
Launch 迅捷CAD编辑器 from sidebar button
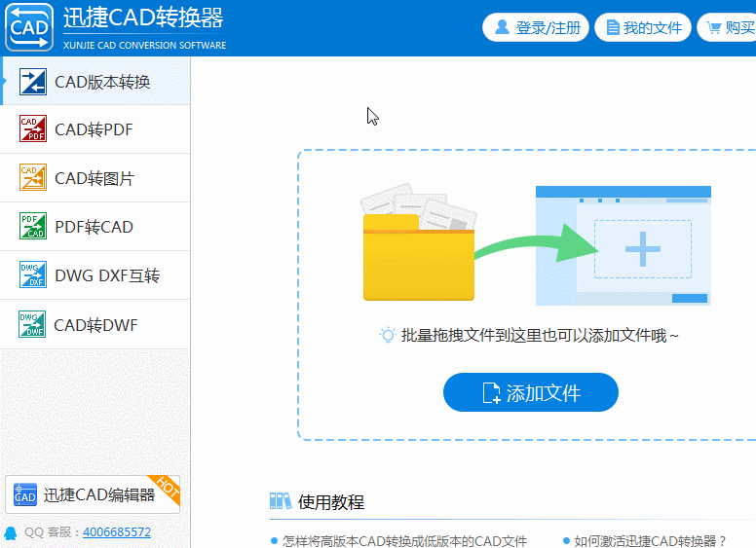[x=93, y=494]
